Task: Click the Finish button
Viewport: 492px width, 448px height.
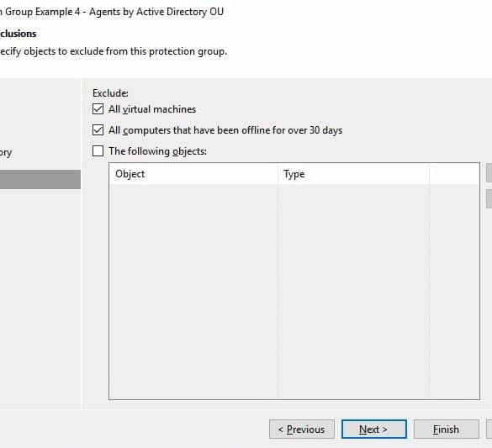Action: [x=447, y=429]
